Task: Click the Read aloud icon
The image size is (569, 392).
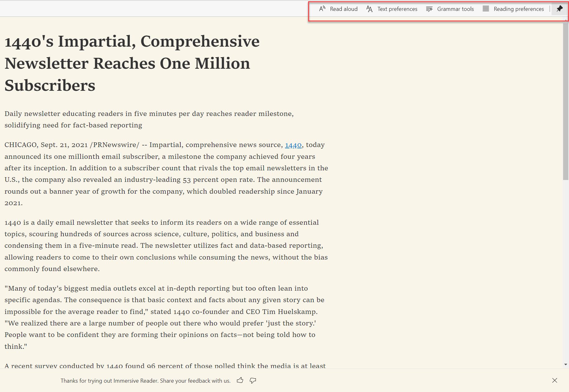Action: (x=322, y=9)
